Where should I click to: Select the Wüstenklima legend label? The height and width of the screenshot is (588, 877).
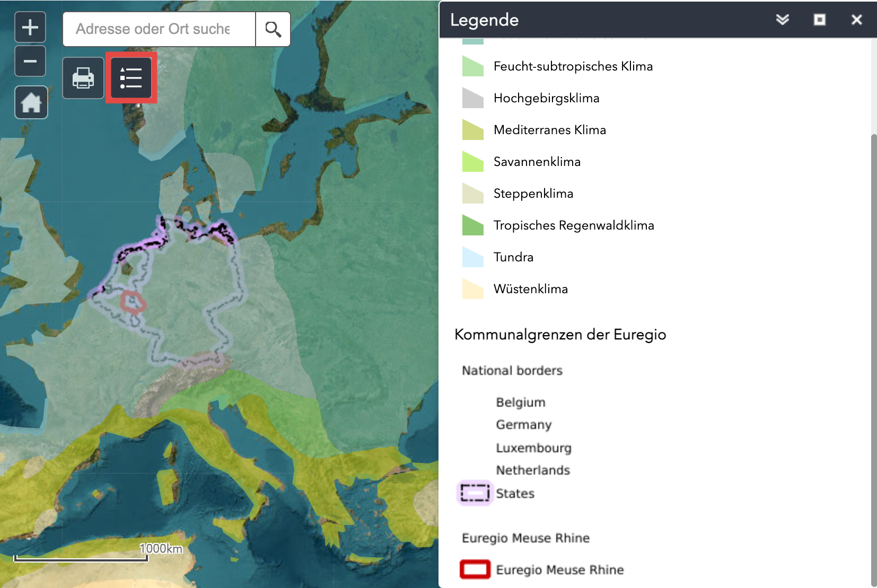[x=530, y=289]
